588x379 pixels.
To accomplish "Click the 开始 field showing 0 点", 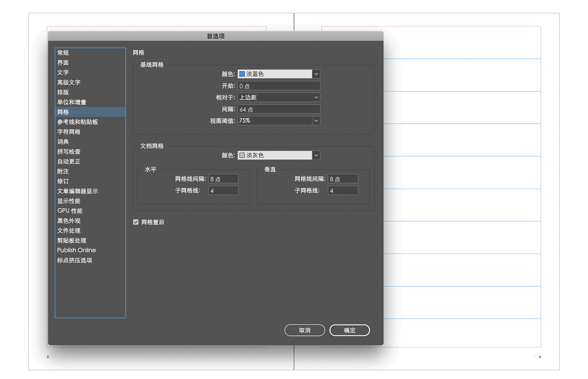I will (x=278, y=86).
